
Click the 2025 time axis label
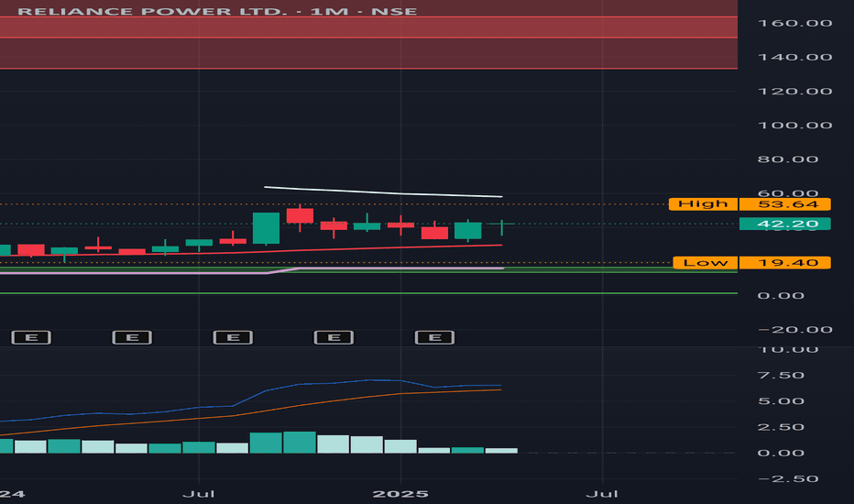400,494
